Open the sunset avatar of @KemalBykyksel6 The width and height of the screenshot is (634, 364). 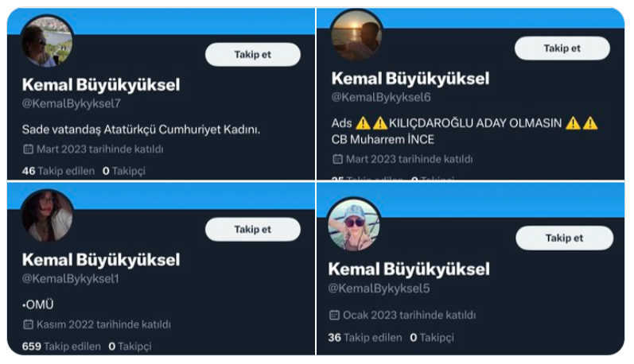[356, 35]
